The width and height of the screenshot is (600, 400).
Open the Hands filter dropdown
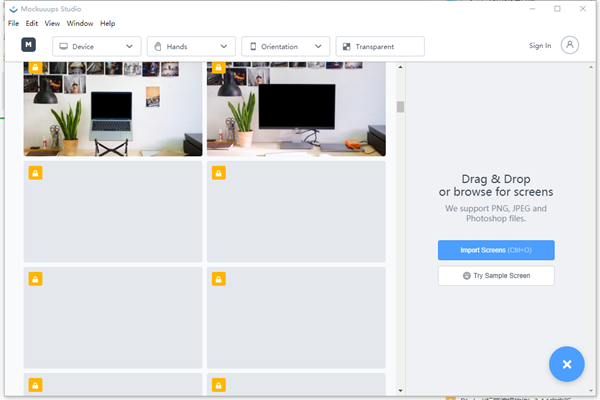(x=191, y=46)
